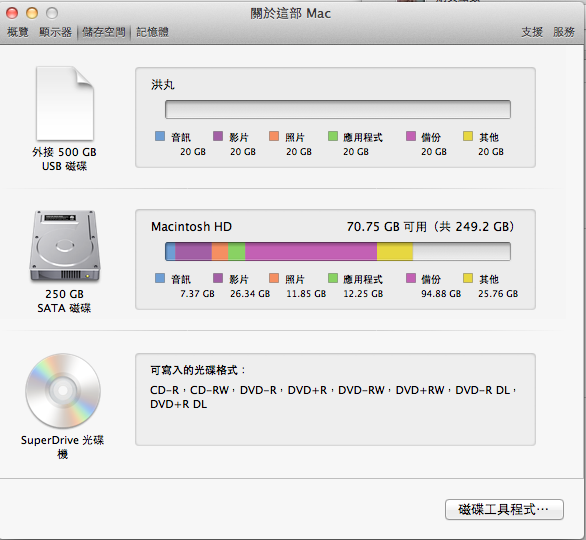Click the orange 照片 swatch under Macintosh HD
The height and width of the screenshot is (540, 586).
click(274, 278)
